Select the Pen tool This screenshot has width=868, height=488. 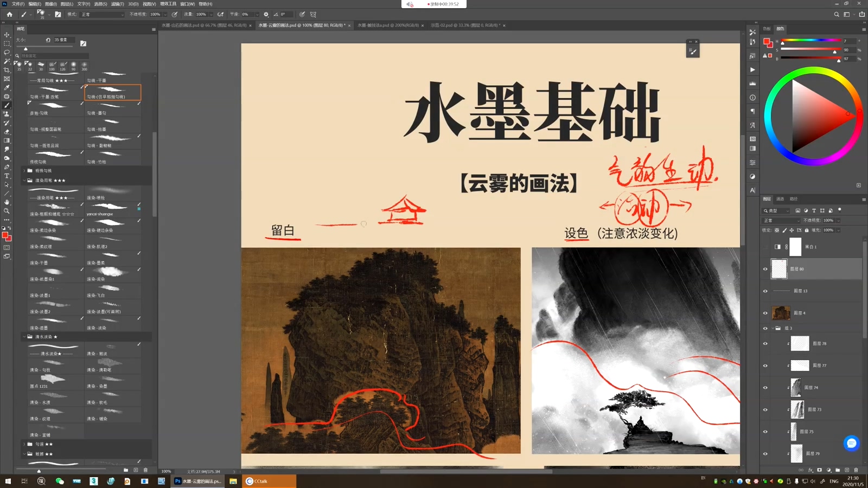[7, 167]
